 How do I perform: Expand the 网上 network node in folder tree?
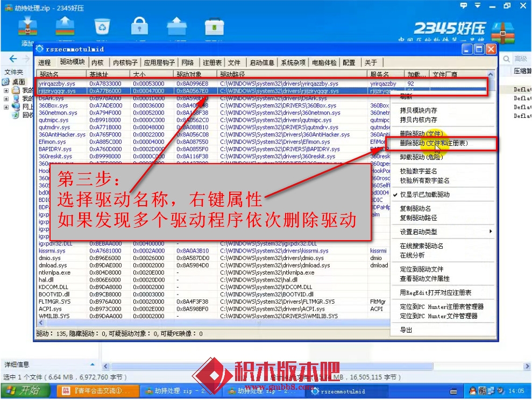(x=6, y=107)
